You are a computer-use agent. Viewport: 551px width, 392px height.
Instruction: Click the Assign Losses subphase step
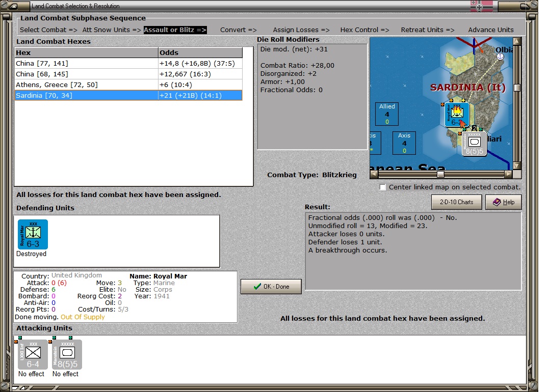(x=301, y=30)
